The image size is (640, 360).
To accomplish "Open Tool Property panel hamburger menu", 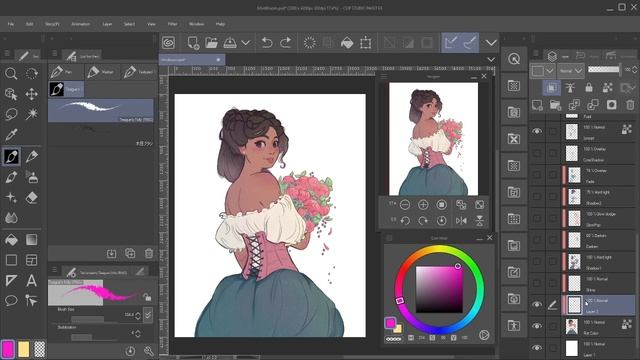I will click(54, 270).
